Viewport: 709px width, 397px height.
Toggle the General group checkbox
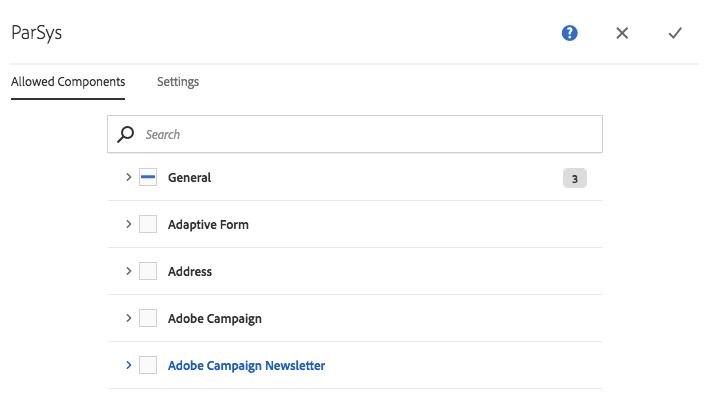pyautogui.click(x=148, y=177)
